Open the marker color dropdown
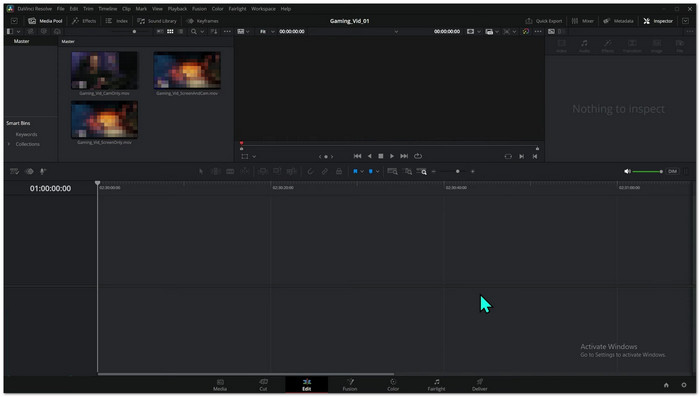 [378, 171]
